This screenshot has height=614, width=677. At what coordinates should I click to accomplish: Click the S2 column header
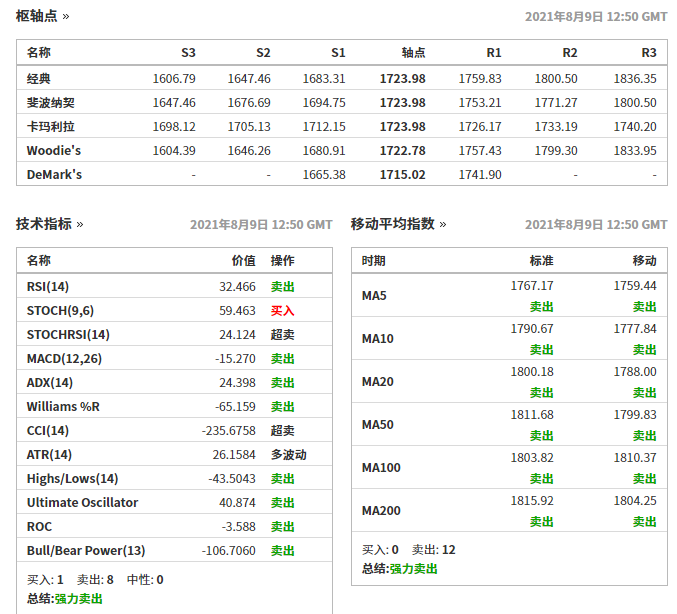point(263,53)
